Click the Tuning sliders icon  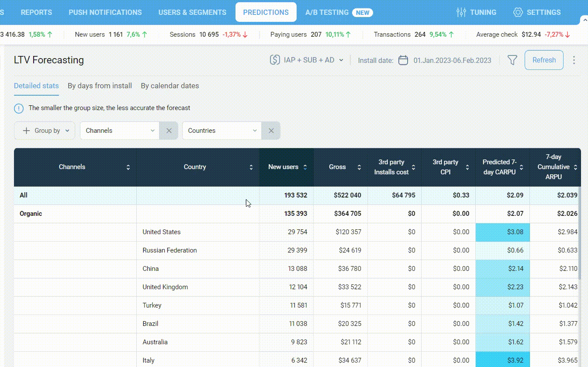461,12
